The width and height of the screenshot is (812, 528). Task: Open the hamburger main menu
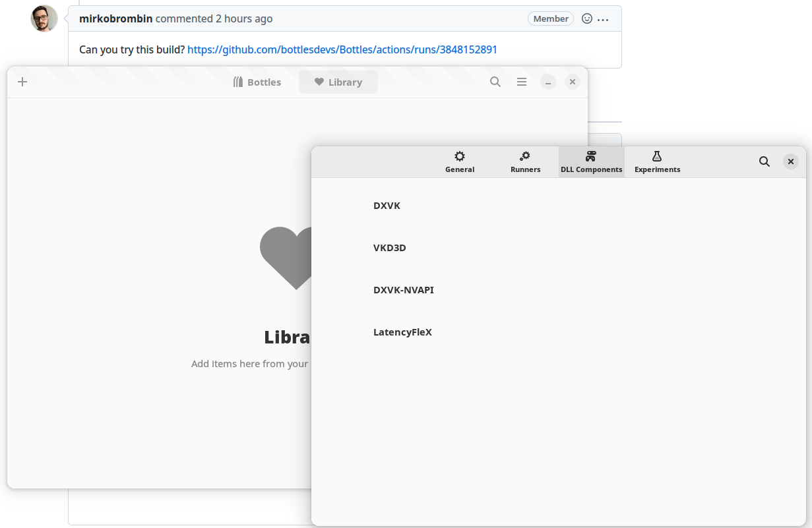pyautogui.click(x=522, y=82)
